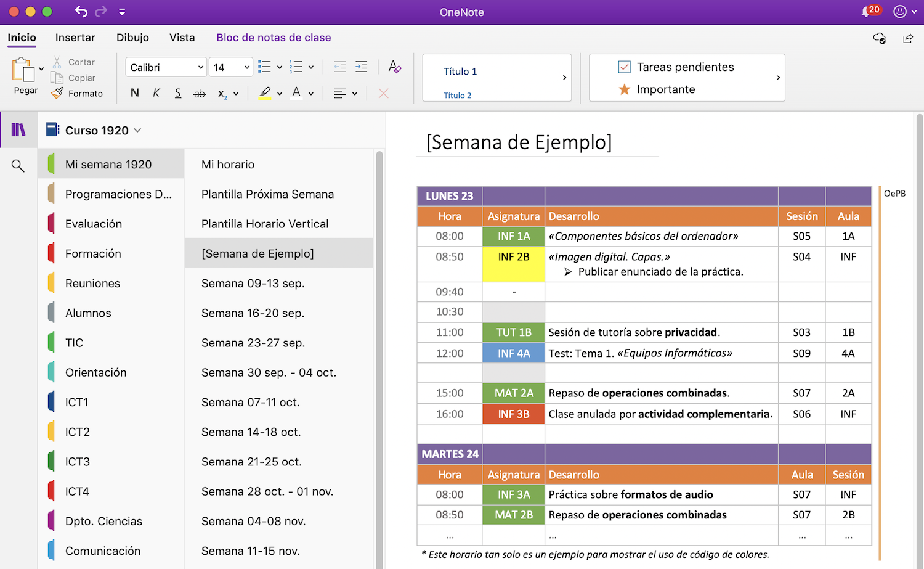Open the sync status cloud icon
924x569 pixels.
click(880, 38)
